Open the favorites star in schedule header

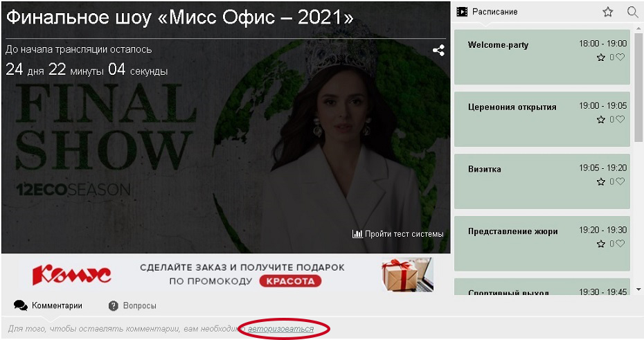pos(608,12)
